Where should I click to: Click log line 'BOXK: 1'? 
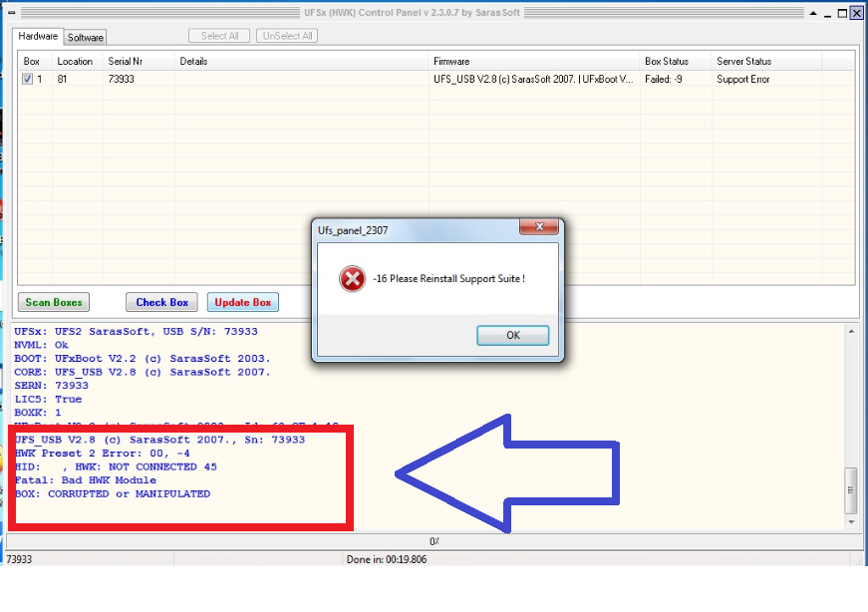point(38,413)
